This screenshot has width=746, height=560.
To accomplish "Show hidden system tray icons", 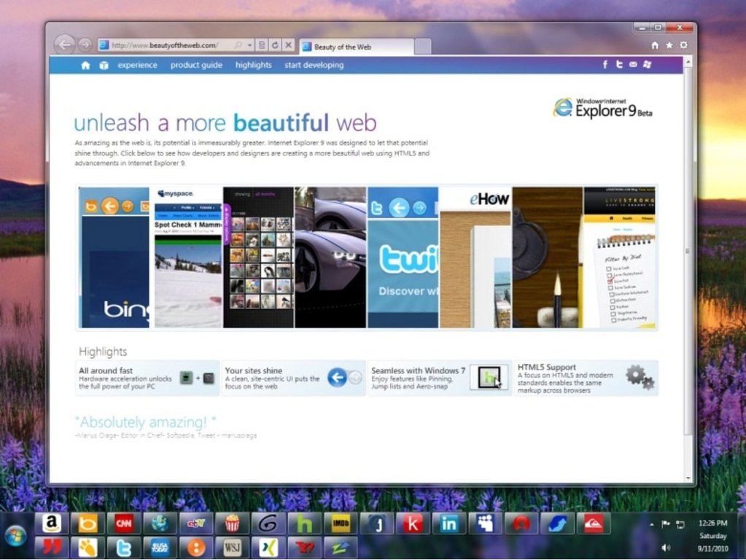I will click(x=651, y=524).
